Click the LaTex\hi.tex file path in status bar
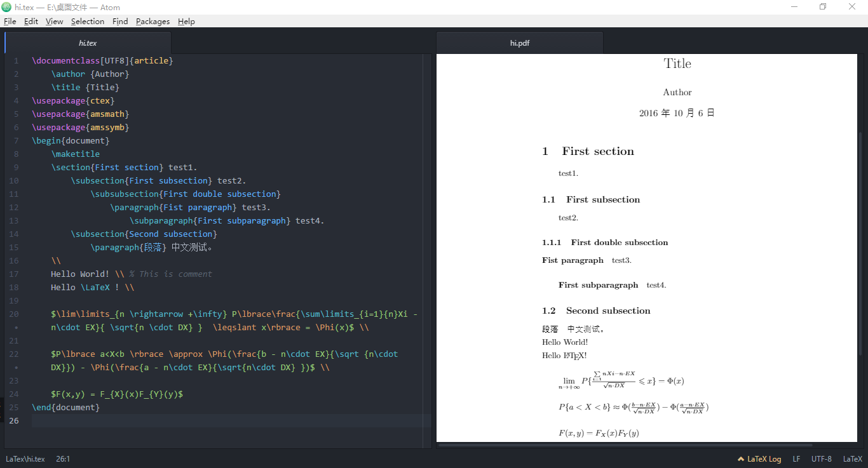This screenshot has width=868, height=468. [25, 459]
